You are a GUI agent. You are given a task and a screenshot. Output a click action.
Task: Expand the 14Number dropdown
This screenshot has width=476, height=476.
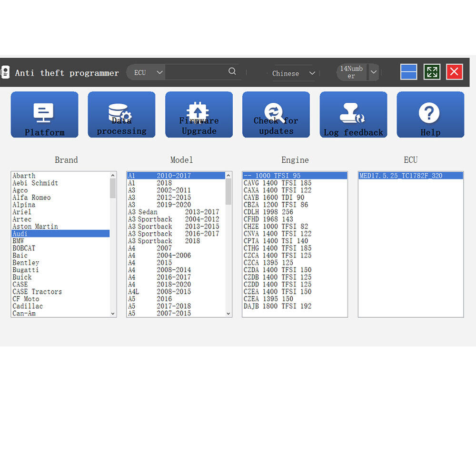point(374,72)
